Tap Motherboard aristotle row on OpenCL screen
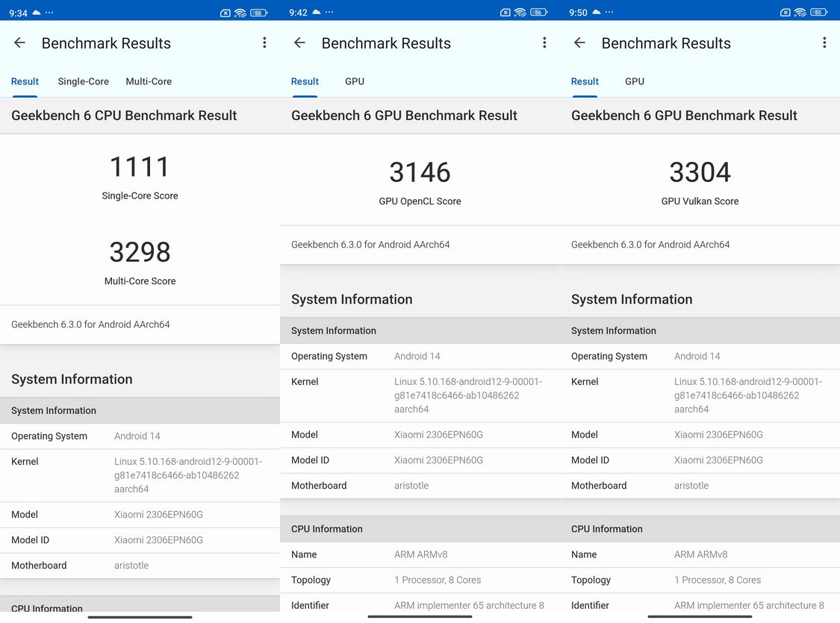 420,486
